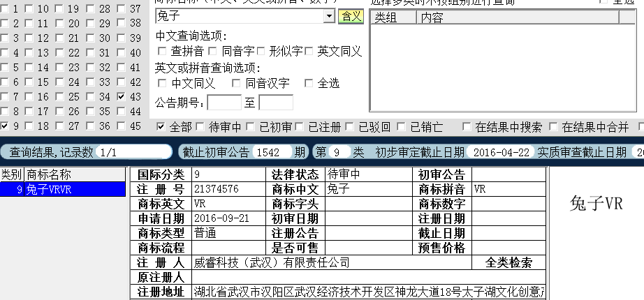Click application date 2016-09-21

click(x=222, y=218)
